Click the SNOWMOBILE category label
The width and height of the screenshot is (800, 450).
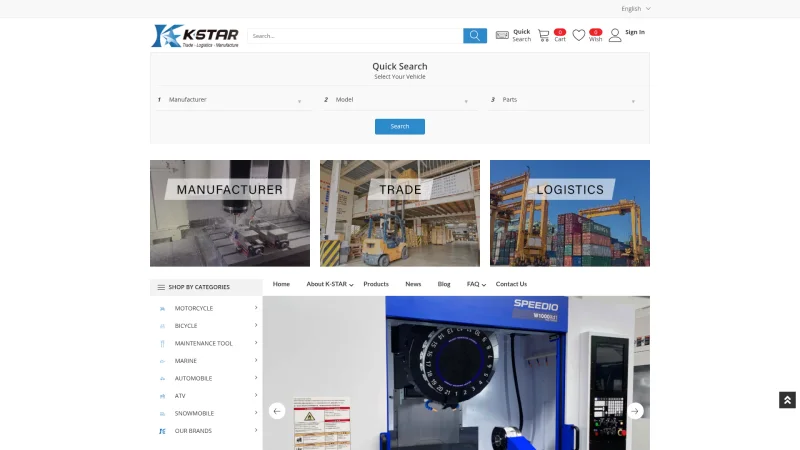coord(194,414)
